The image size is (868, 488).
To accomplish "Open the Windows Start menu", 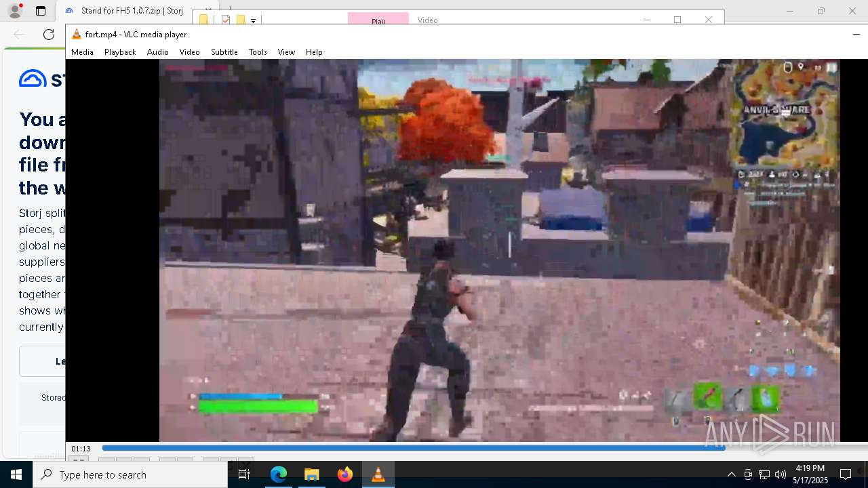I will coord(16,474).
